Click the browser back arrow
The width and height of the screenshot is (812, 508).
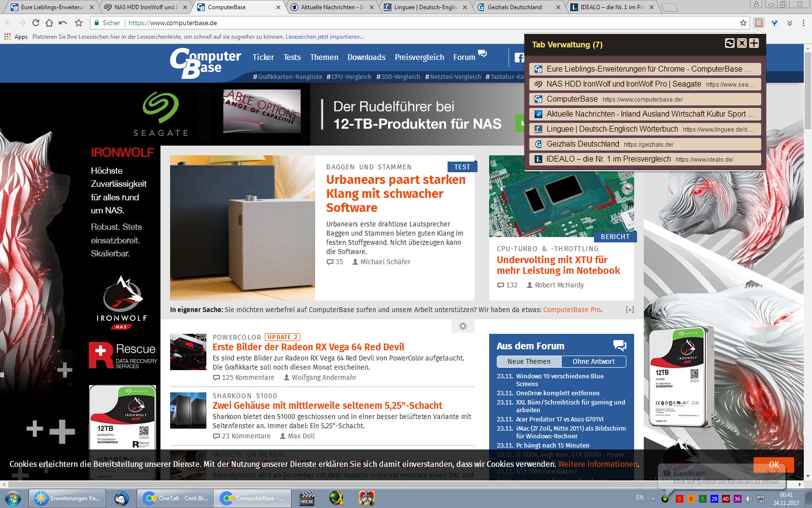9,23
